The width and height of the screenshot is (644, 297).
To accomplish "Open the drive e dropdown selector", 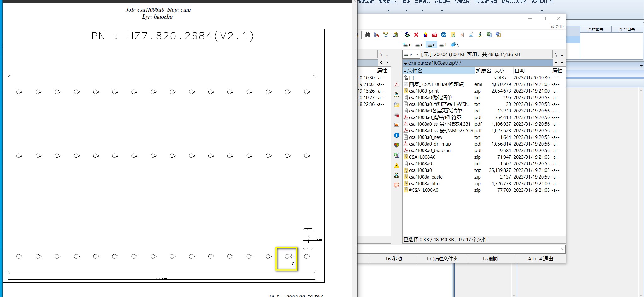I will (x=411, y=54).
